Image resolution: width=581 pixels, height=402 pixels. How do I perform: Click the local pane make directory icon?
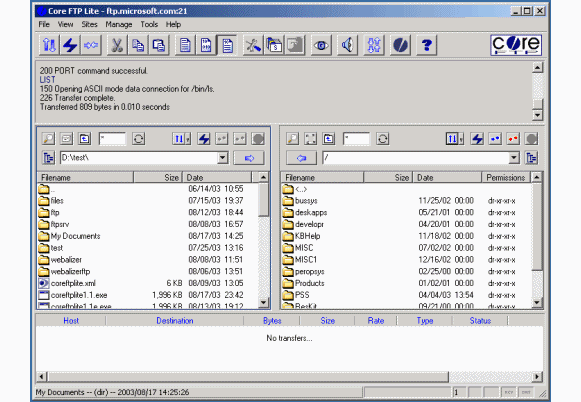pos(67,139)
